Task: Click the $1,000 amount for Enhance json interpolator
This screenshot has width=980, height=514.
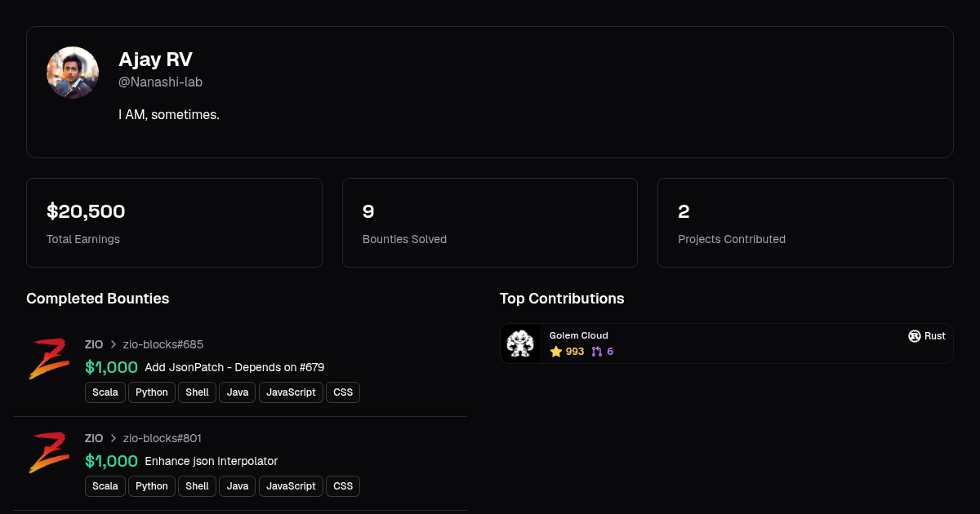Action: [x=111, y=461]
